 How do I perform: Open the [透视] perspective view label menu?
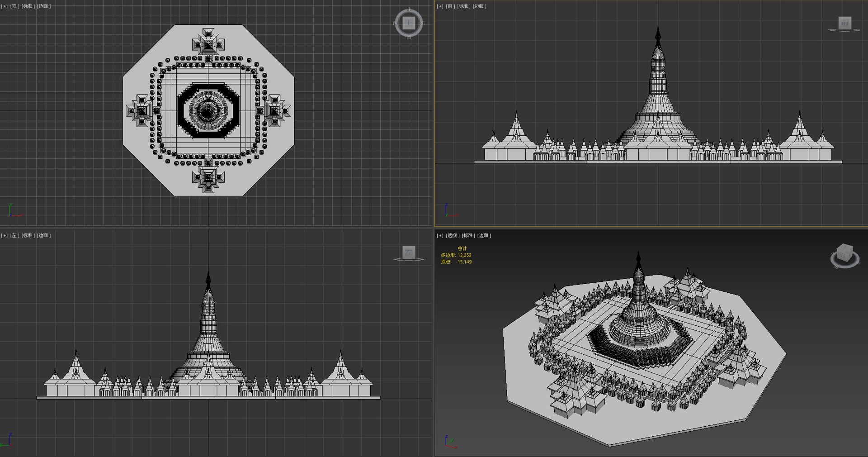click(453, 236)
